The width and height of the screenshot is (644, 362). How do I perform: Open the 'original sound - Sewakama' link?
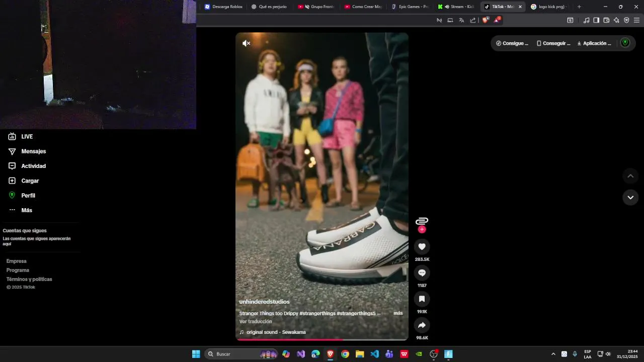[x=276, y=332]
